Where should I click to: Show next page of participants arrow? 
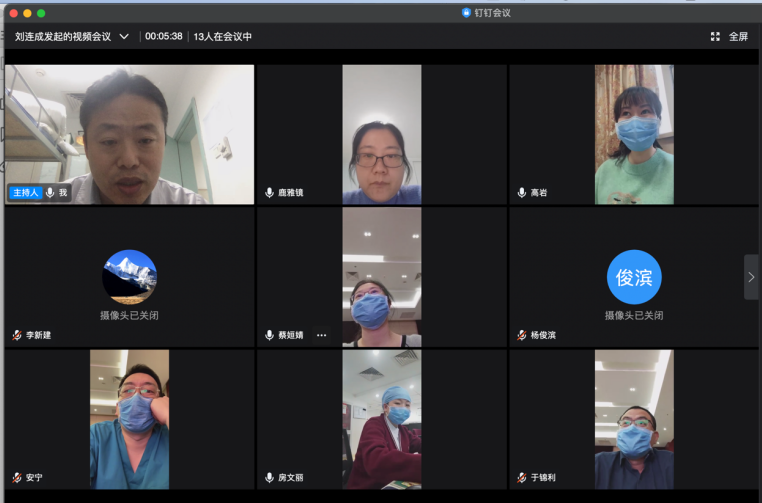(x=751, y=277)
